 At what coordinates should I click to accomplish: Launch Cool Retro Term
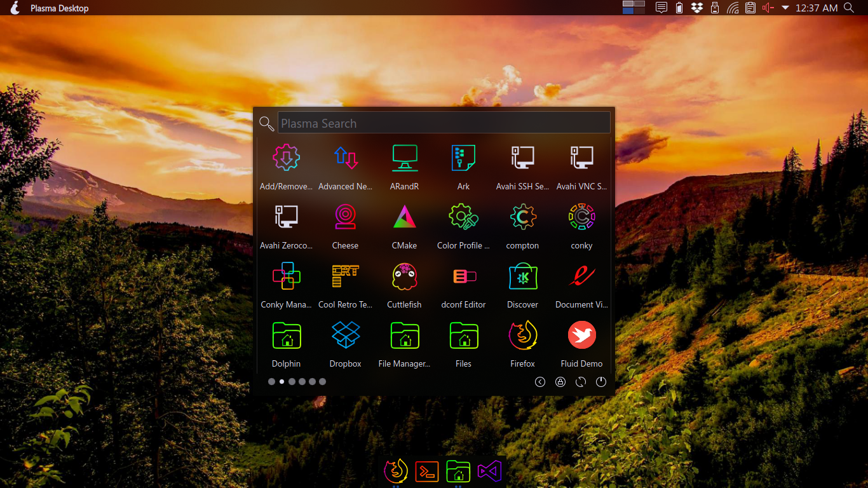click(346, 276)
